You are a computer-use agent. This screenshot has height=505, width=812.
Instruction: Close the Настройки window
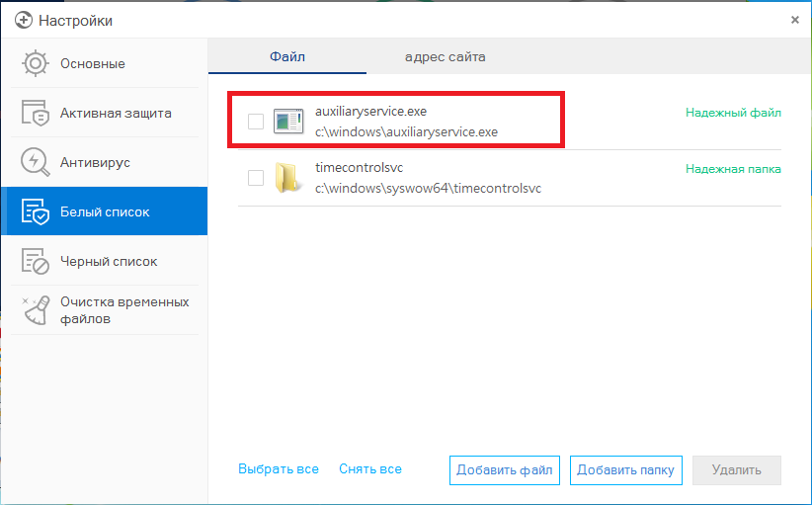[x=795, y=20]
